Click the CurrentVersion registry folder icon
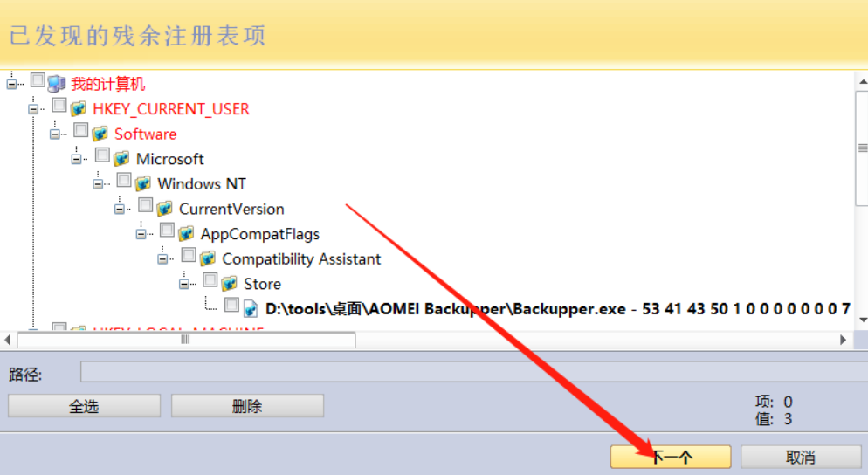The height and width of the screenshot is (475, 868). 164,209
